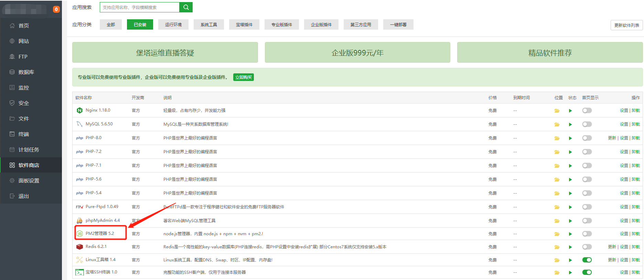Disable homepage display for 宝塔SSH终端
Viewport: 644px width, 280px height.
[587, 272]
